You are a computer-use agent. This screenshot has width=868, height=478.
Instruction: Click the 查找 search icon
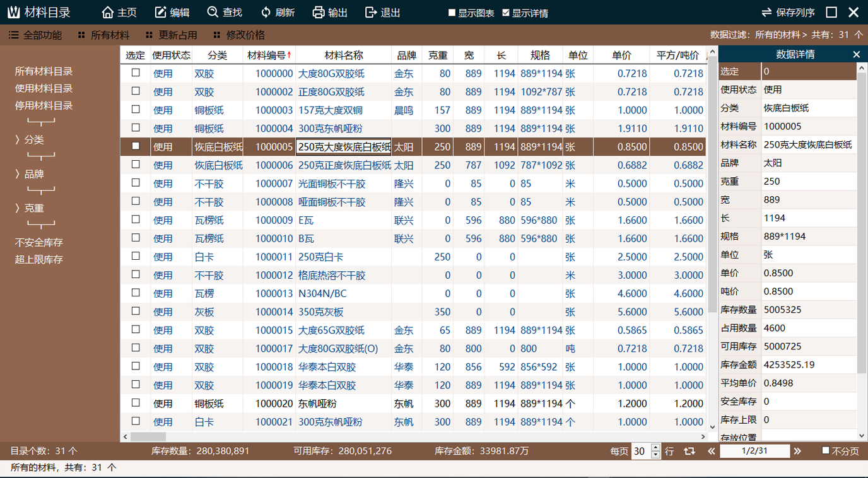[213, 13]
